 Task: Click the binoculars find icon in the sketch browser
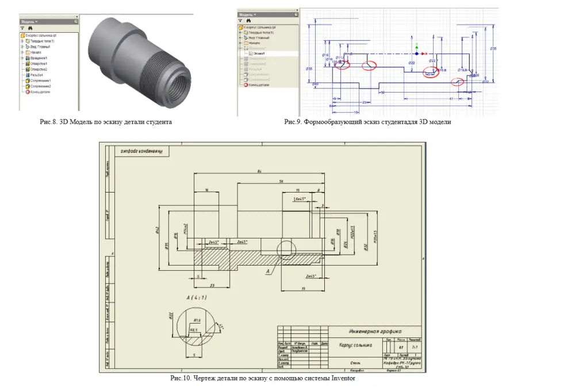248,21
